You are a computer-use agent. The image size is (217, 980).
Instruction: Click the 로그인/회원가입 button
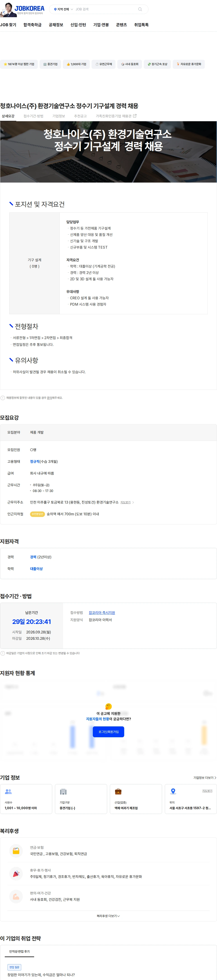[x=108, y=732]
